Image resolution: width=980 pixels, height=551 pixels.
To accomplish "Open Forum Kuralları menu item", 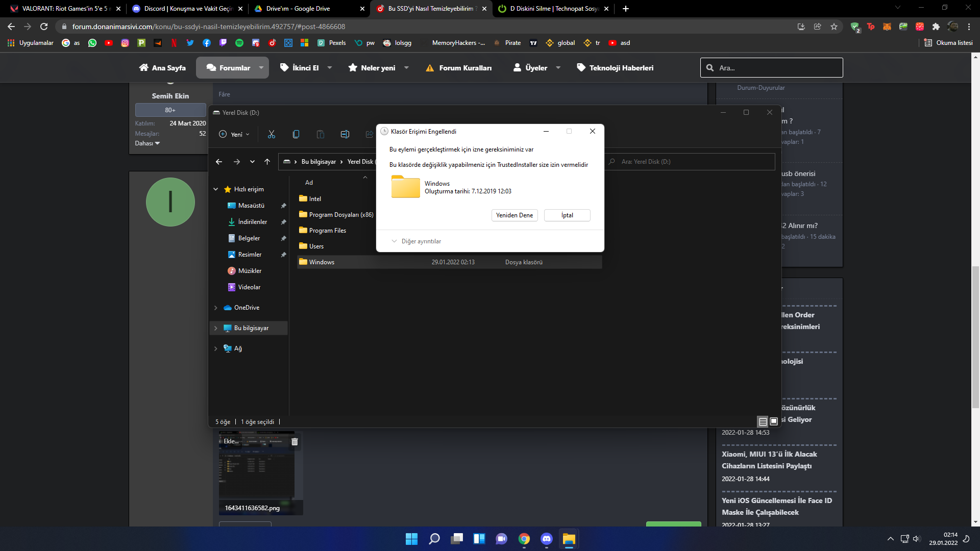I will coord(459,68).
